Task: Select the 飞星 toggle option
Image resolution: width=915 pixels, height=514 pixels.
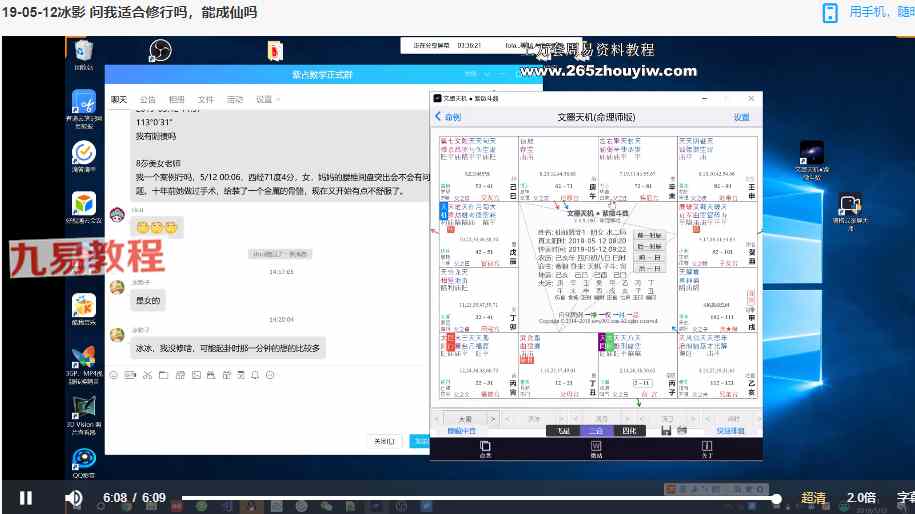Action: point(564,431)
